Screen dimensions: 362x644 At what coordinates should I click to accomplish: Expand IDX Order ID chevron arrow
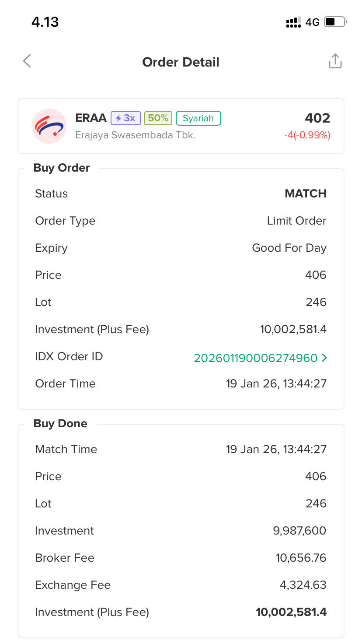point(324,358)
